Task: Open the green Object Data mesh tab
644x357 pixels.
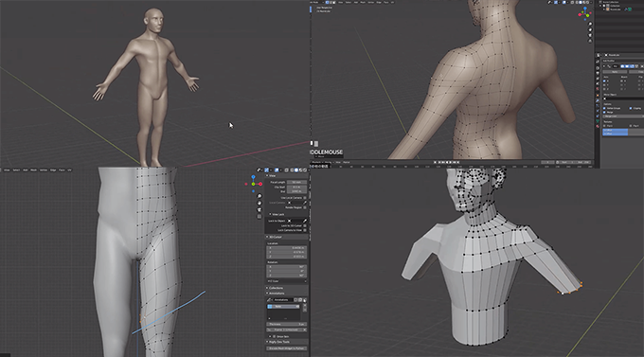Action: click(x=598, y=121)
